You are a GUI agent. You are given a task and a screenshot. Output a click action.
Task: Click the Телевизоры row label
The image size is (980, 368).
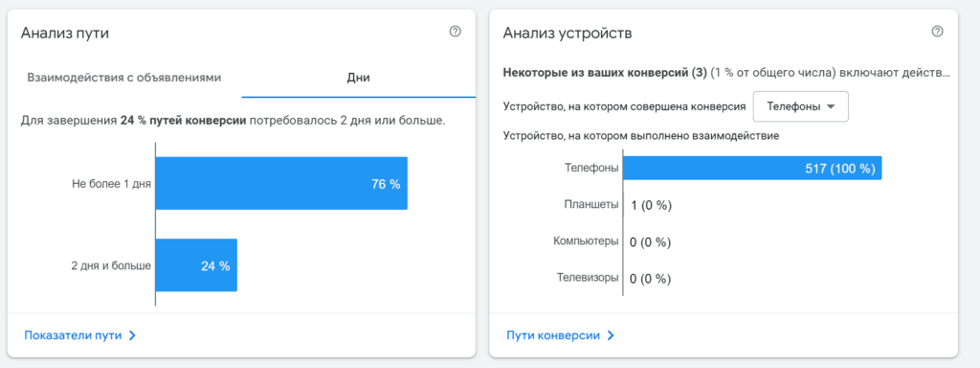(x=589, y=277)
